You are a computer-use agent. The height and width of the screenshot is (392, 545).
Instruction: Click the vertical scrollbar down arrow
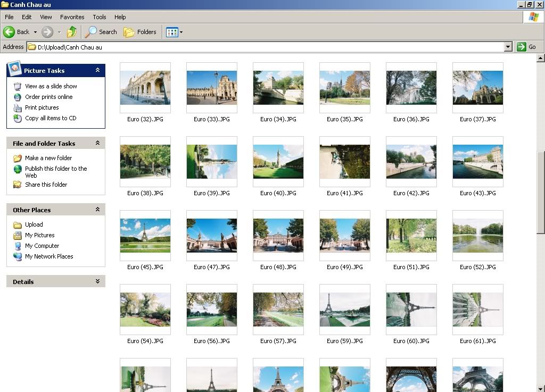[541, 388]
